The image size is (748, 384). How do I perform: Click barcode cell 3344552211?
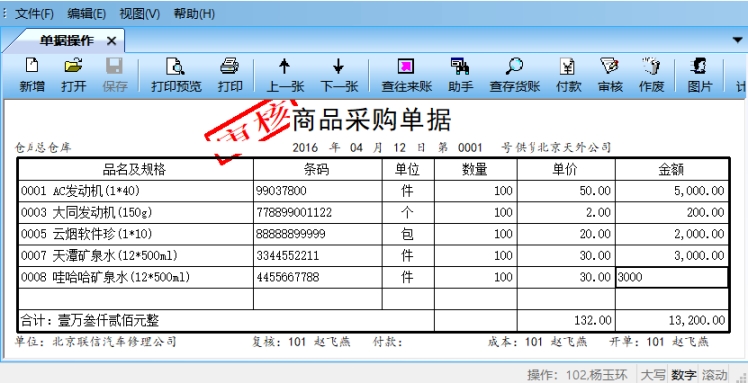coord(318,255)
